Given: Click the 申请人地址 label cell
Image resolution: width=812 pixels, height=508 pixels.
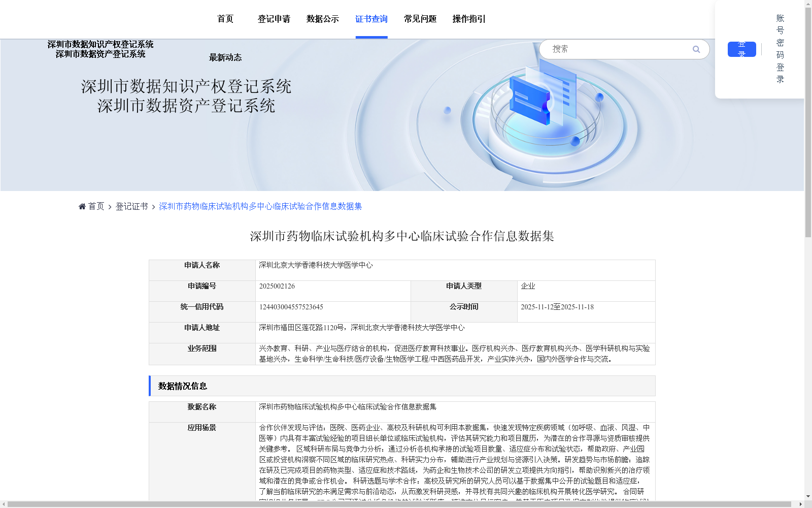Looking at the screenshot, I should (202, 333).
